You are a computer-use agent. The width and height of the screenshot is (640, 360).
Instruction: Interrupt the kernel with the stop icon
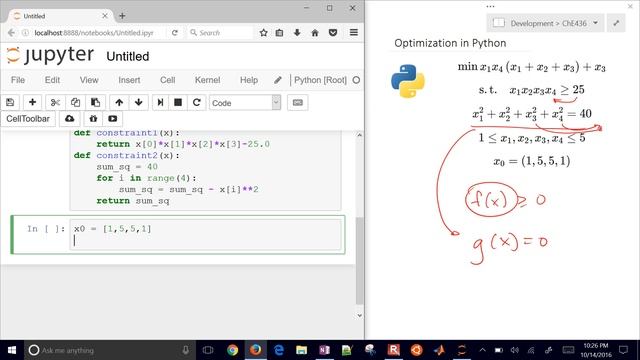[178, 102]
